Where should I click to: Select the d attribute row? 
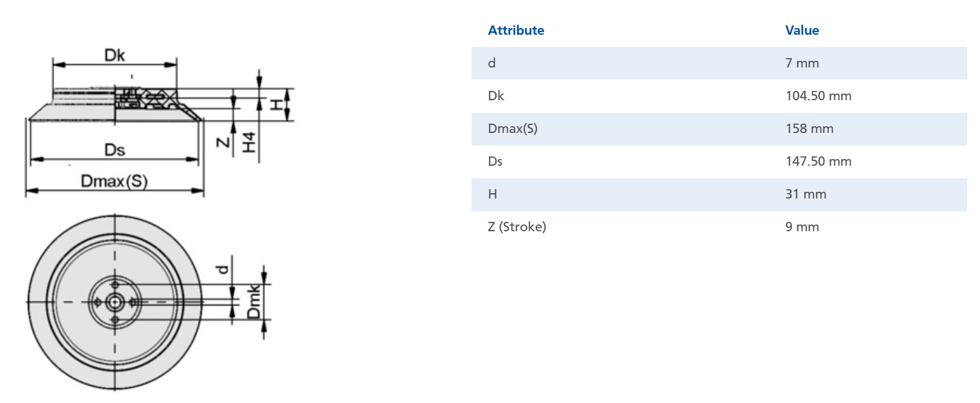719,63
